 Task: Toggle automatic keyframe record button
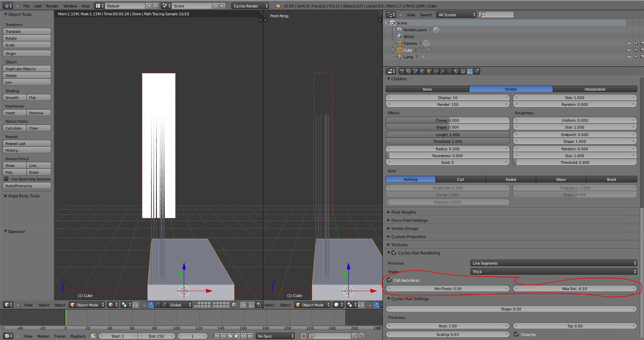click(304, 336)
